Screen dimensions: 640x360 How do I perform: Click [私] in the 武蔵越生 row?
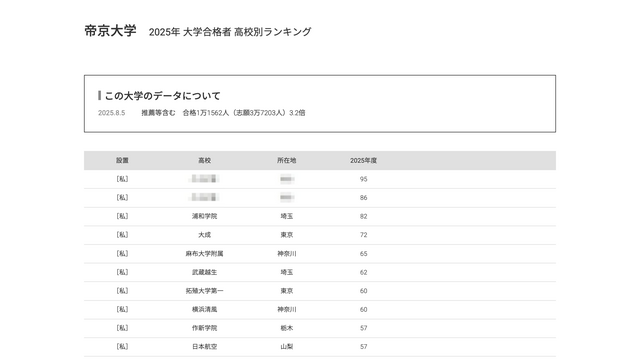click(122, 272)
